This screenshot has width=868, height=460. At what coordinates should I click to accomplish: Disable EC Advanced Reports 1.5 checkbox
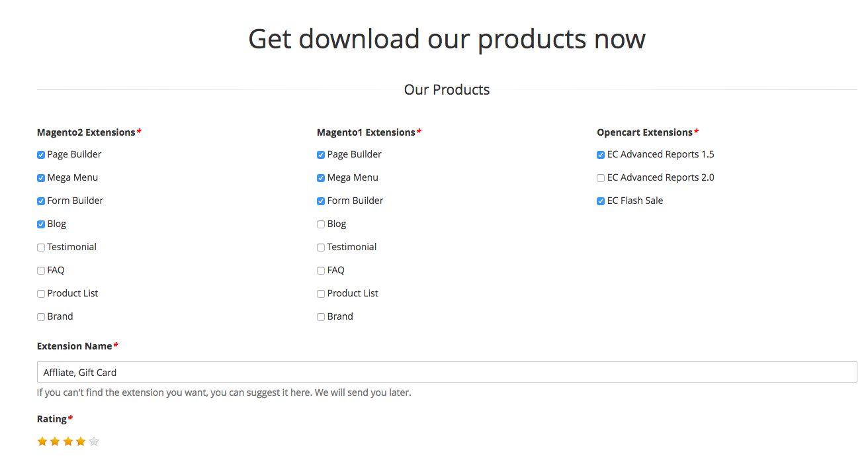[x=601, y=155]
